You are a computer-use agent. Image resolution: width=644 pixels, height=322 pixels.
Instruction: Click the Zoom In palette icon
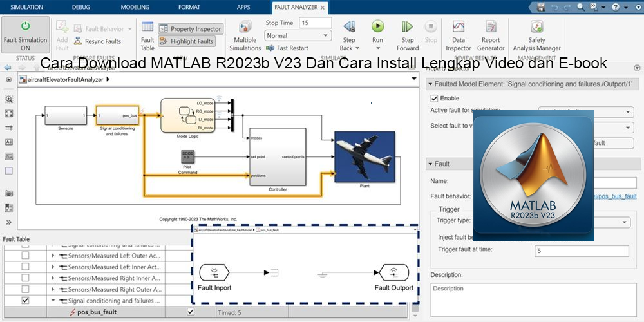[8, 99]
